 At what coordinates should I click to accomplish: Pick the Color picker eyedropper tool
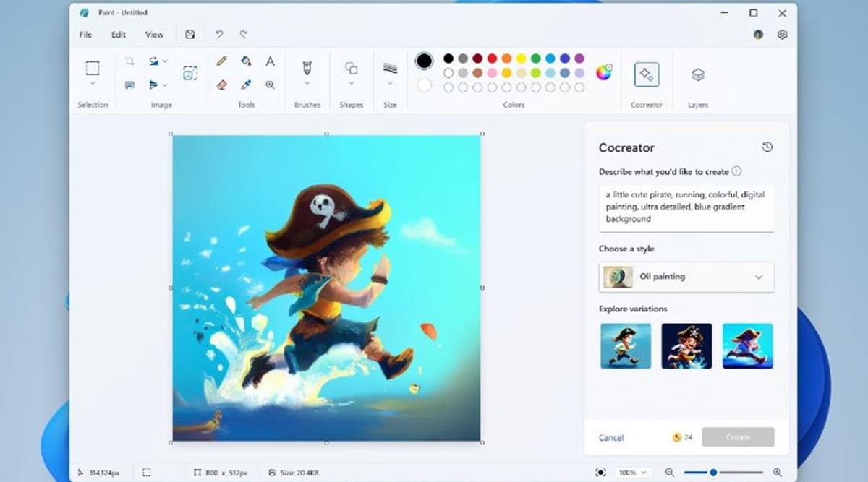pos(246,85)
